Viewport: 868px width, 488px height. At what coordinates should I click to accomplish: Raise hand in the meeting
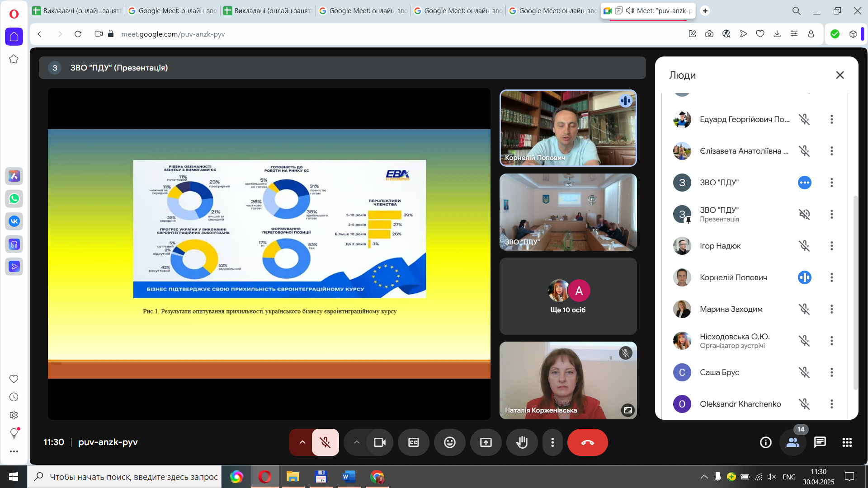coord(522,442)
